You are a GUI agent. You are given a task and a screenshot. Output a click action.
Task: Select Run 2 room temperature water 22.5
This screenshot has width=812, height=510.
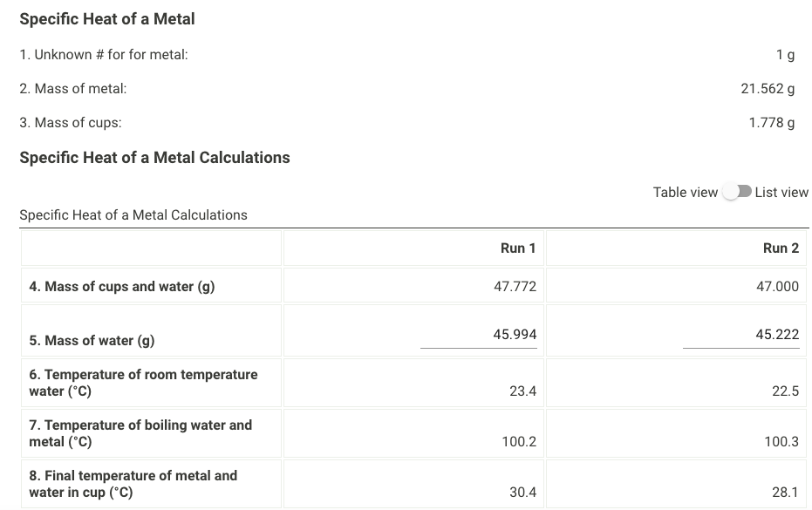pos(785,391)
